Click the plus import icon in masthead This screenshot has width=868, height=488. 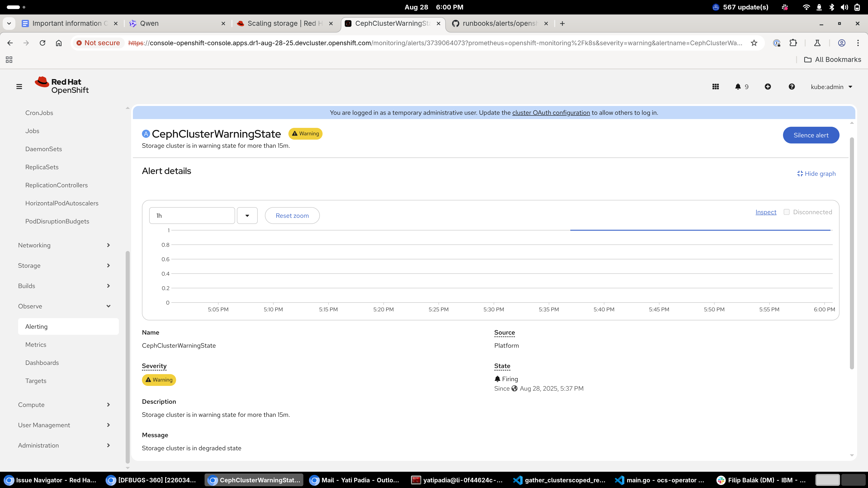pyautogui.click(x=768, y=87)
